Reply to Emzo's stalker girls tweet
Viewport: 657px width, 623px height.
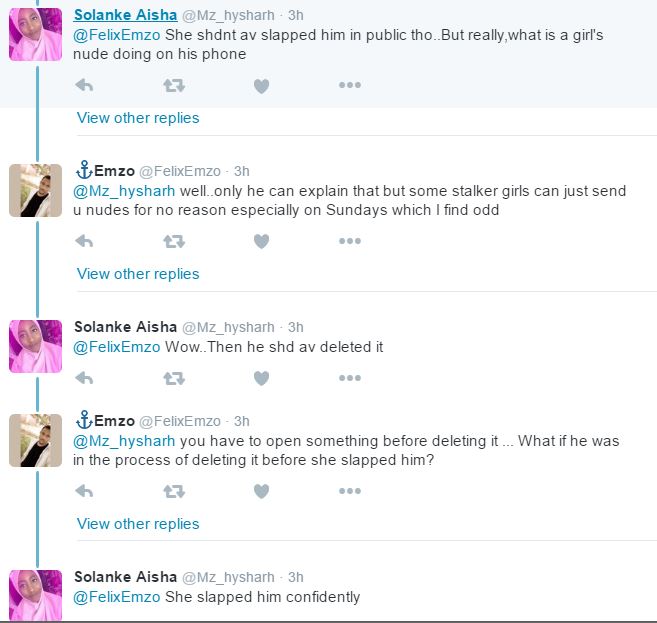tap(85, 241)
